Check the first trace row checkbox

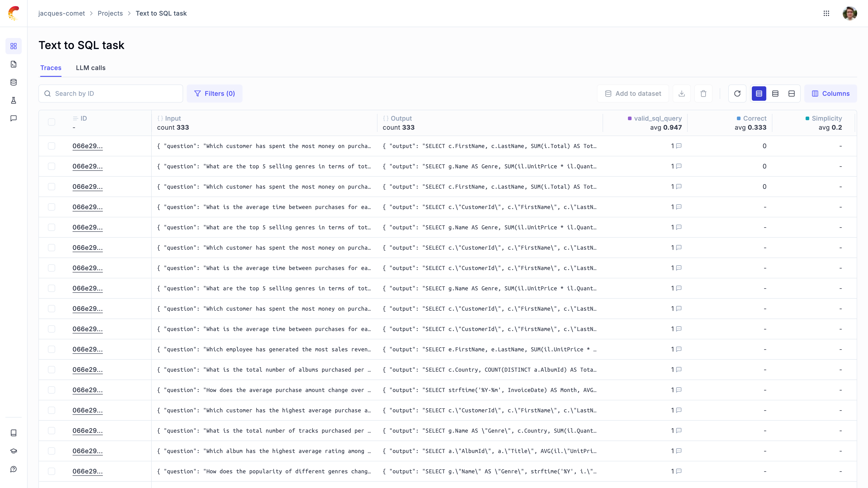point(52,146)
